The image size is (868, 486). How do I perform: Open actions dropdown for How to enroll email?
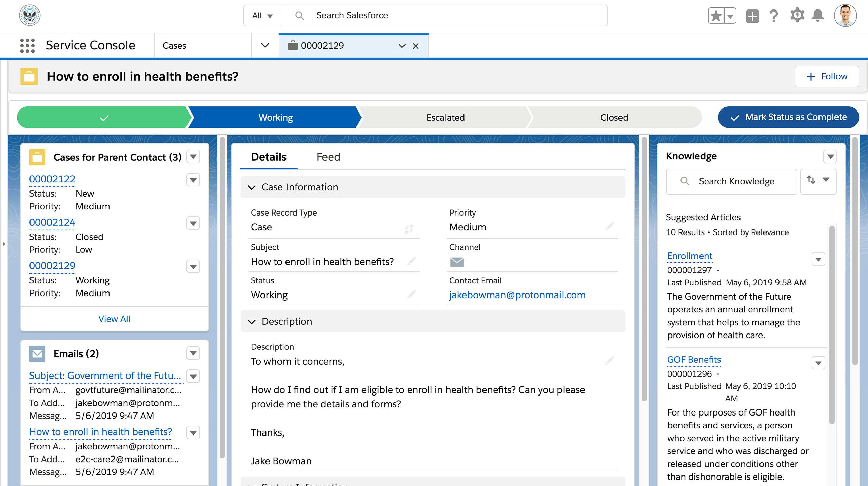pos(193,432)
